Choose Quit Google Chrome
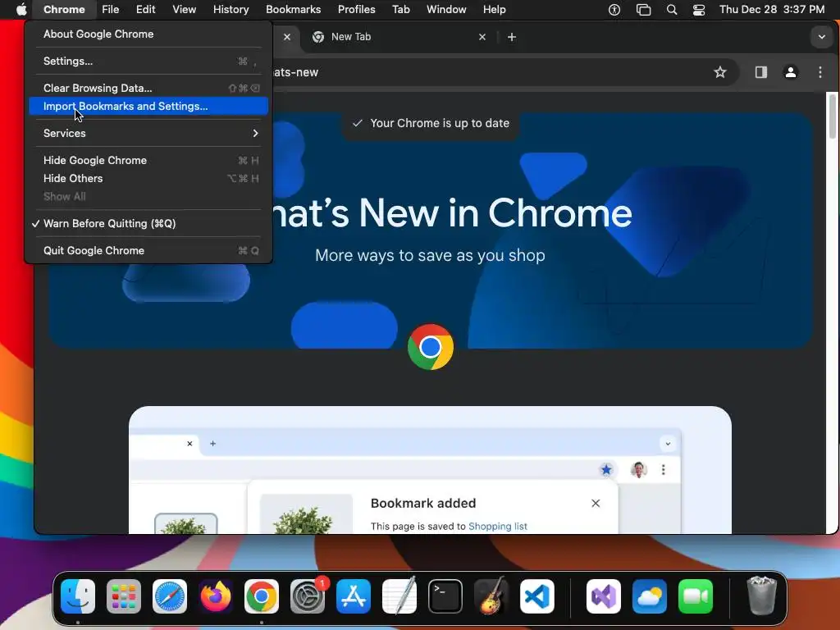840x630 pixels. 148,250
